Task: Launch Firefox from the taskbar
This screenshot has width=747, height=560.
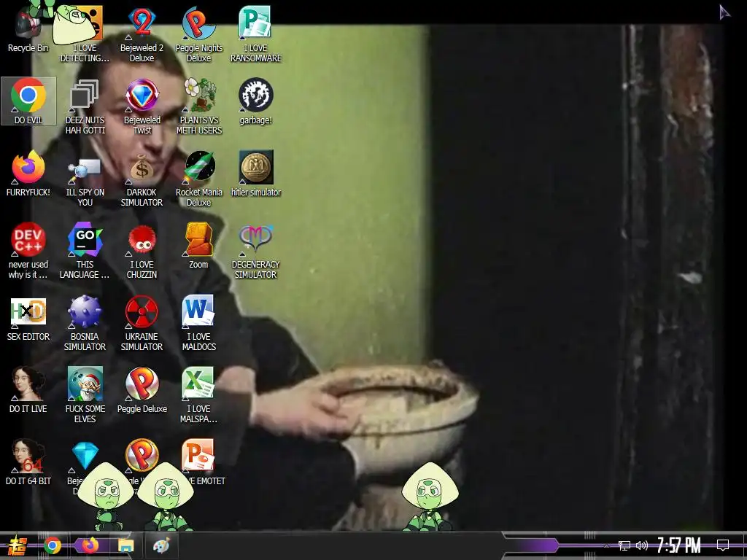Action: [x=90, y=545]
